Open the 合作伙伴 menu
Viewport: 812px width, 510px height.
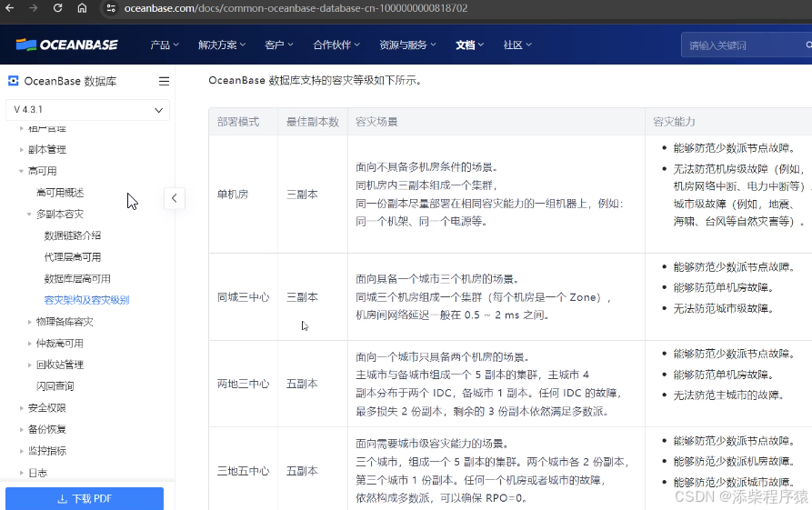point(336,45)
